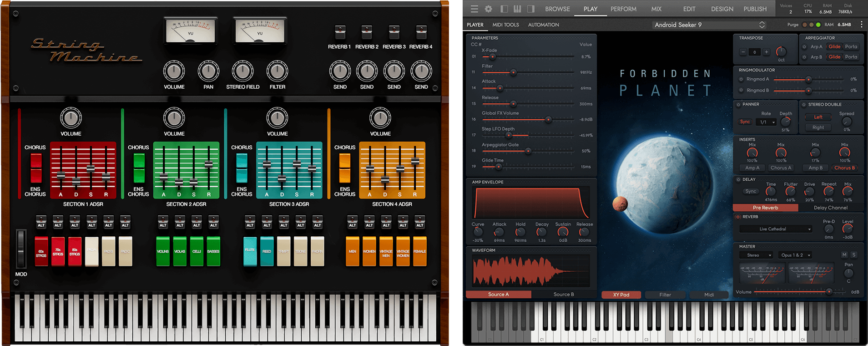Viewport: 868px width, 346px height.
Task: Solo the master output with S
Action: pyautogui.click(x=854, y=255)
